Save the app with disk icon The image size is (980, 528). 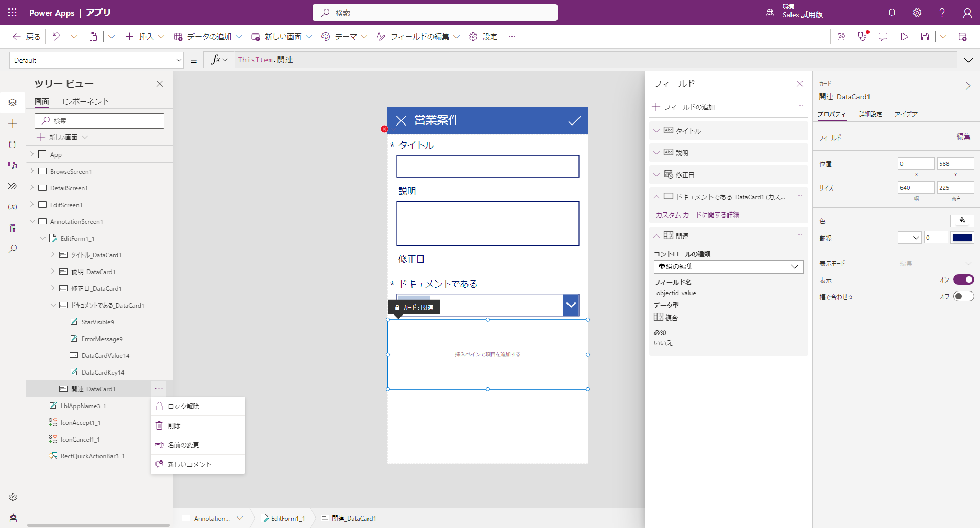tap(925, 37)
